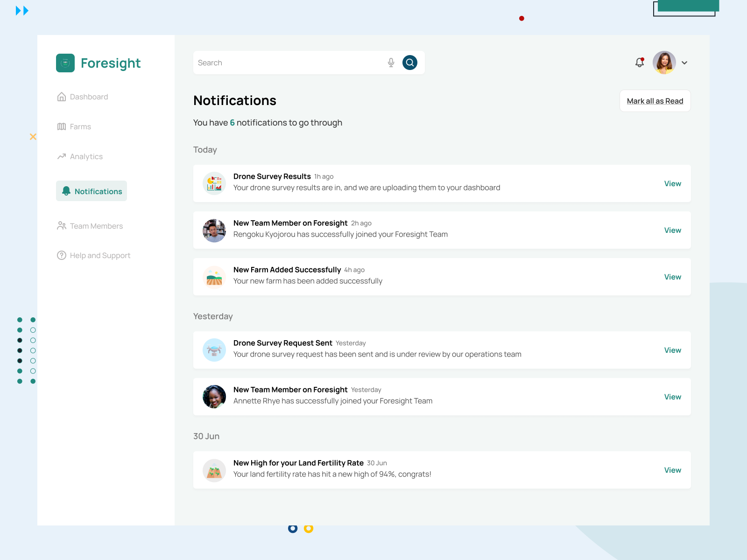Expand the profile dropdown chevron

[684, 63]
